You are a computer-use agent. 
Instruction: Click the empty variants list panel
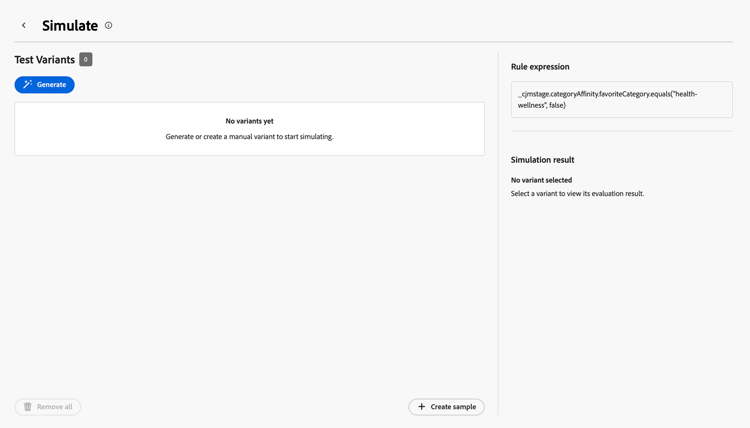click(249, 129)
